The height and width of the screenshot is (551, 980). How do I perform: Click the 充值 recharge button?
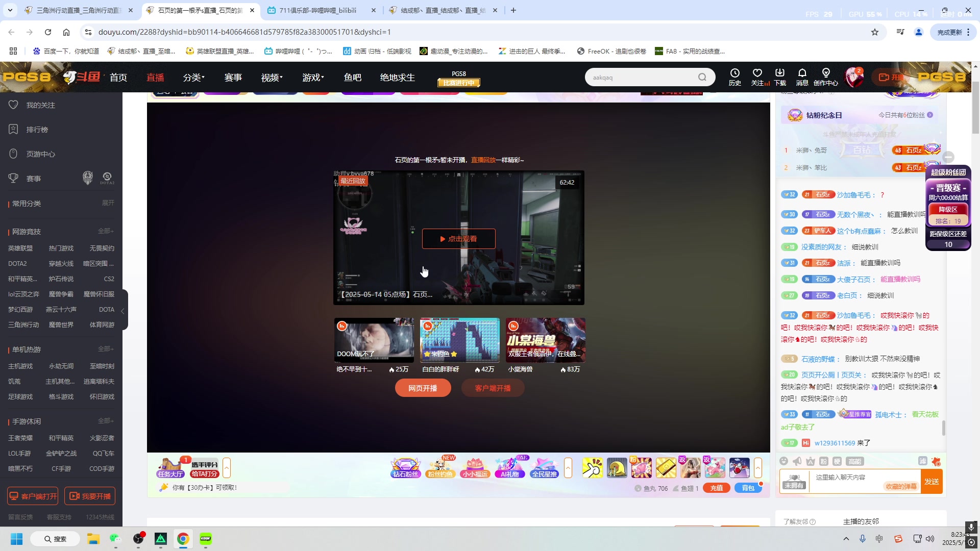point(717,488)
